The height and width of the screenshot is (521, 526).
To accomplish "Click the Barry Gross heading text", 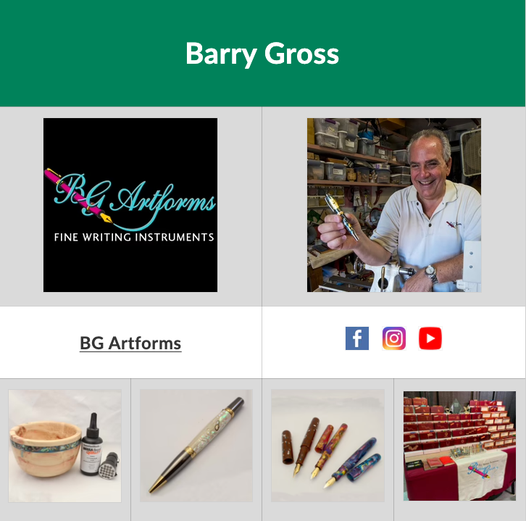I will click(262, 53).
